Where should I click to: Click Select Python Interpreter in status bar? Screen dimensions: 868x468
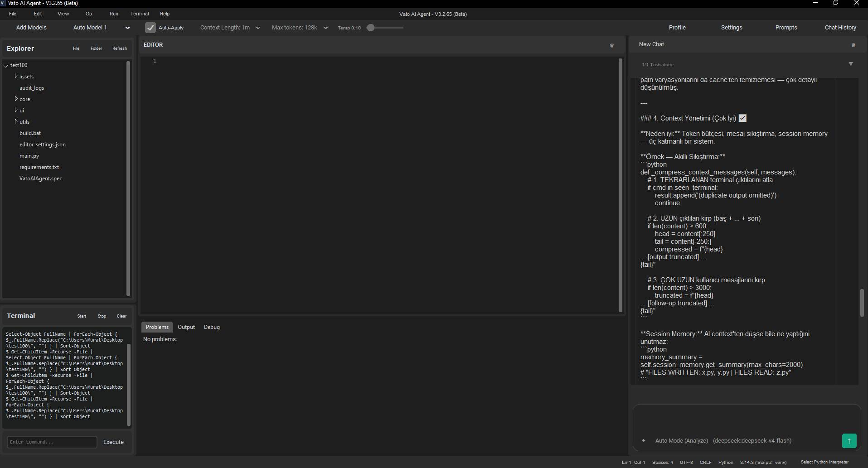coord(824,462)
